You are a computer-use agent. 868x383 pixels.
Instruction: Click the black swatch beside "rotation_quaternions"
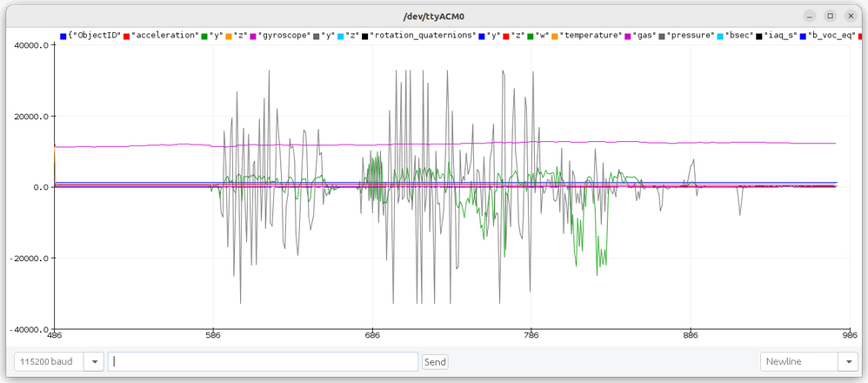(x=364, y=36)
